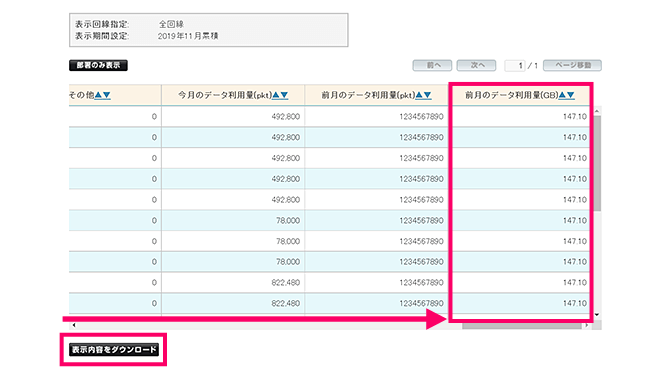
Task: Click 表示回線指定 label
Action: point(102,24)
